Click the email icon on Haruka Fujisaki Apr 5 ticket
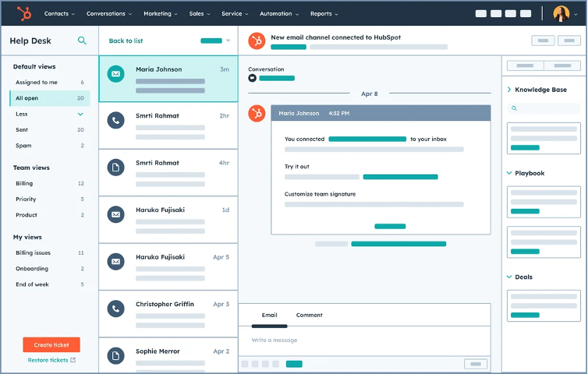 (116, 262)
